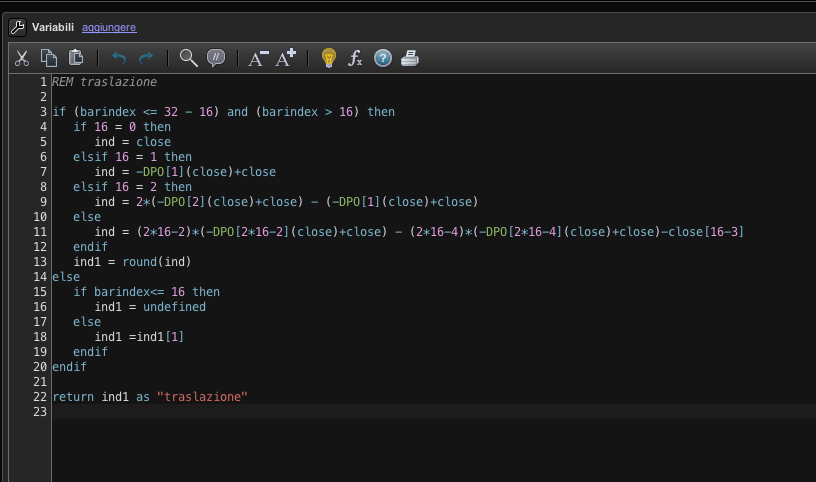Toggle comment with the speech bubble icon
The height and width of the screenshot is (482, 816).
215,58
